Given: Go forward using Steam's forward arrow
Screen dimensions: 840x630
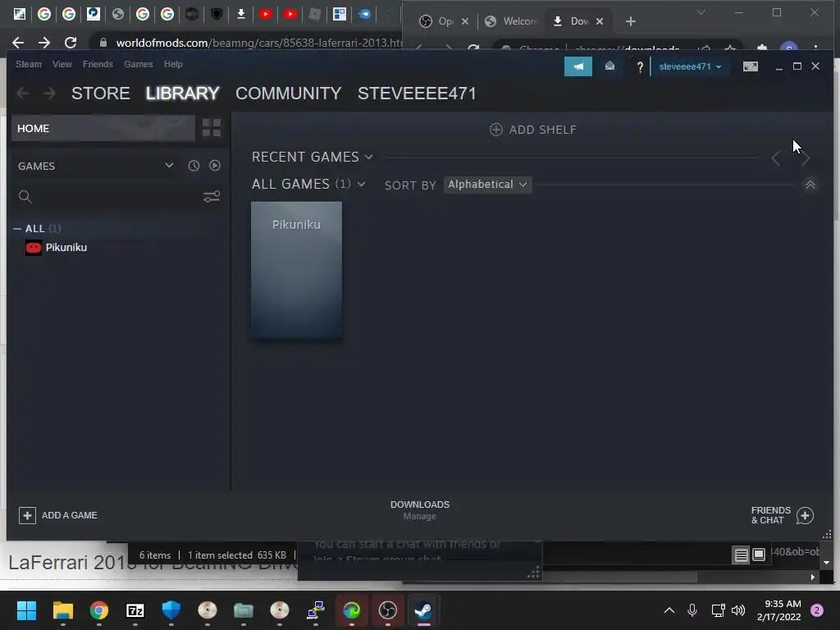Looking at the screenshot, I should tap(49, 94).
